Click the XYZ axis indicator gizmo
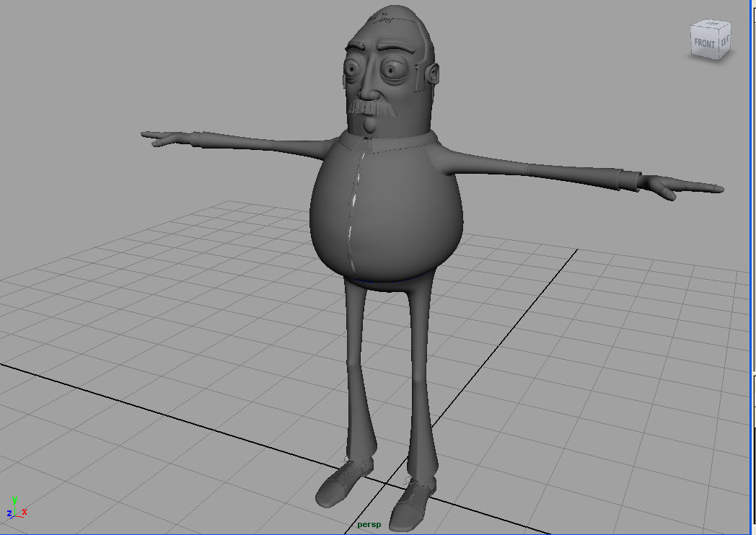756x535 pixels. click(17, 508)
